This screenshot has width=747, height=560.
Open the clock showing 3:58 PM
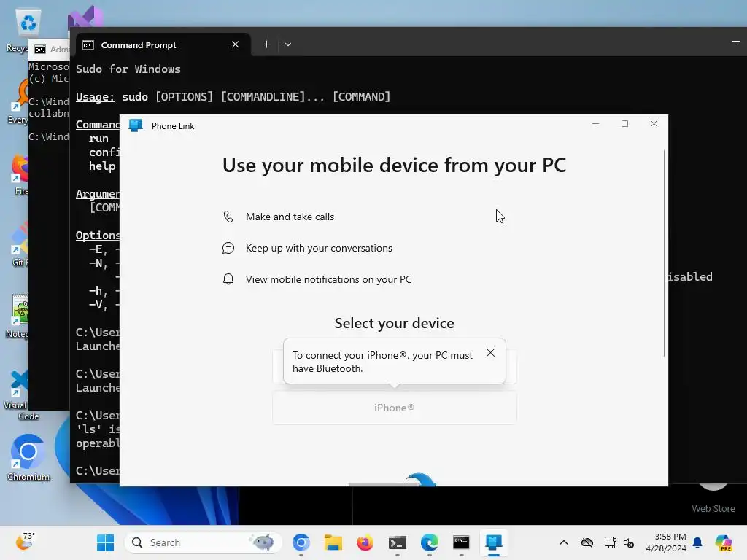click(666, 542)
